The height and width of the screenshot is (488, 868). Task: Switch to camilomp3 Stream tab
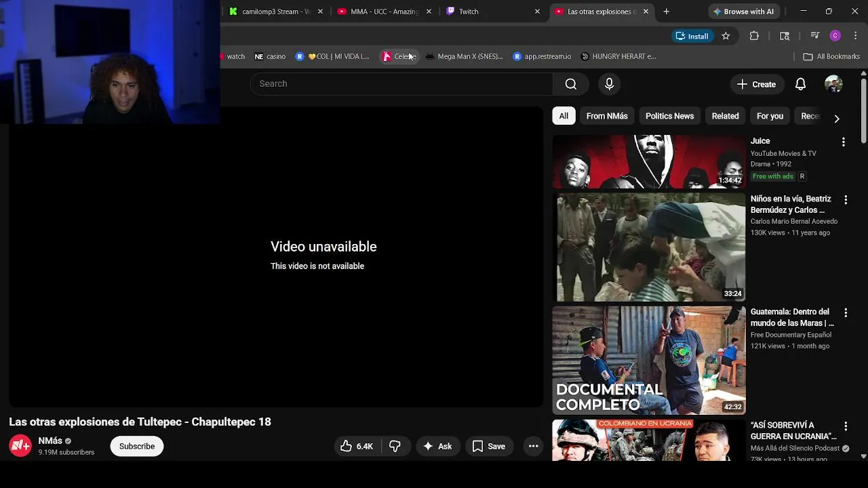[275, 12]
